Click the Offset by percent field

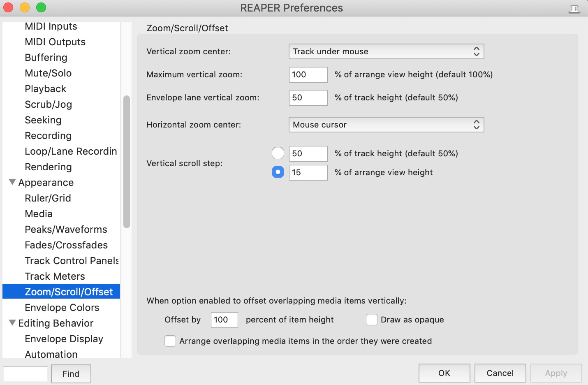225,320
